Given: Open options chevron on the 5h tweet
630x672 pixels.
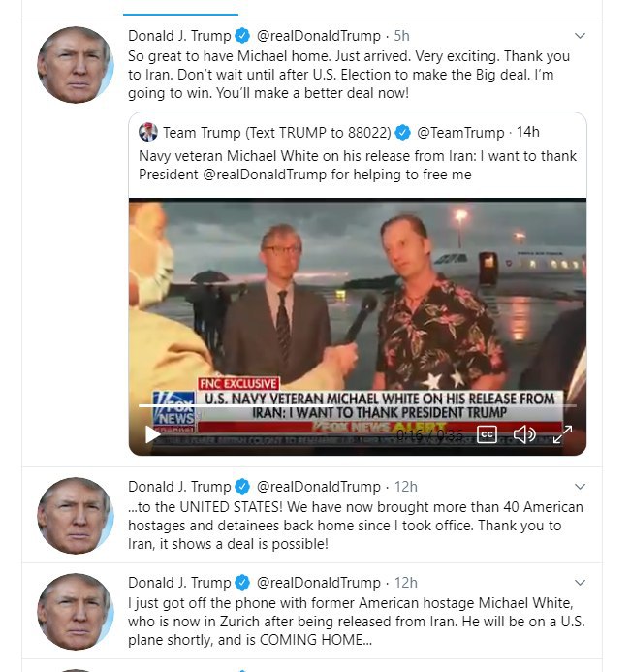Looking at the screenshot, I should coord(580,36).
